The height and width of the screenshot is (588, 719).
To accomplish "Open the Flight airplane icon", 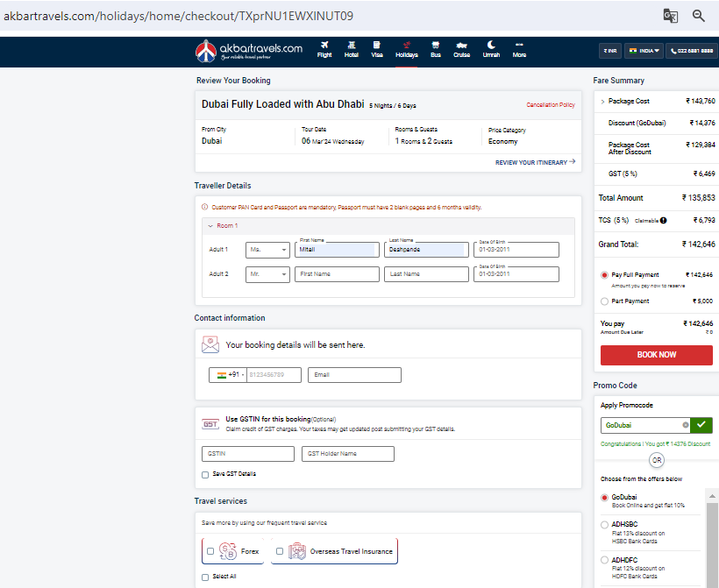I will pos(324,45).
